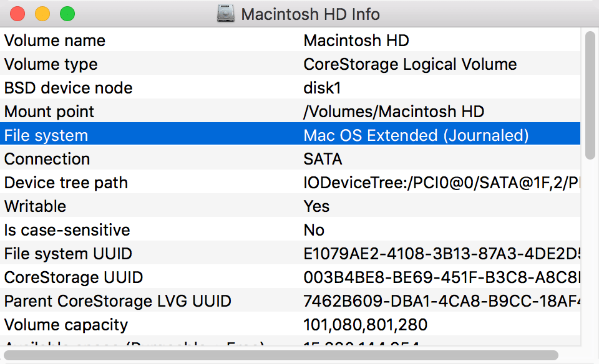
Task: Select the 'Is case-sensitive' label
Action: pyautogui.click(x=67, y=230)
